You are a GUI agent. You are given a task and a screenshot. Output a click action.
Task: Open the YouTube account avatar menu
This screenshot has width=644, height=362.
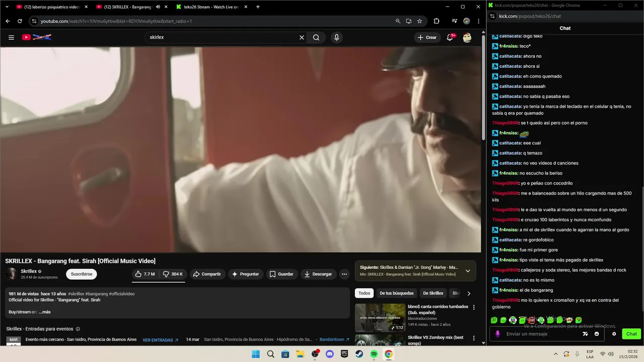coord(467,37)
